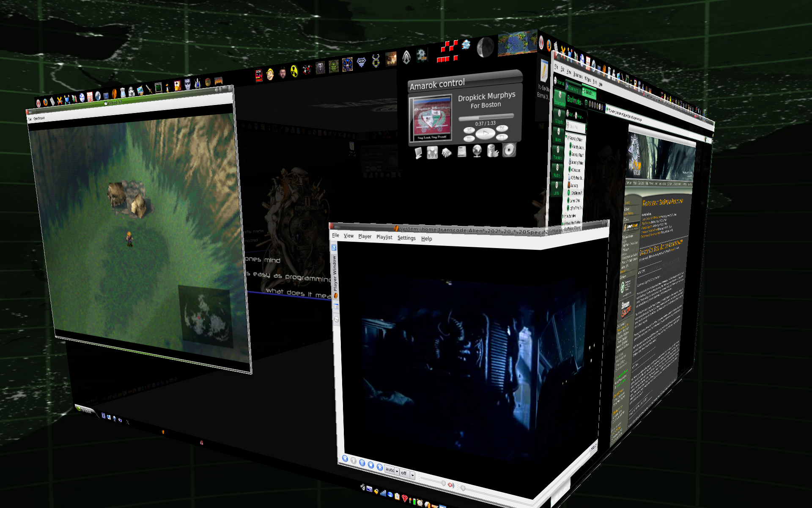The width and height of the screenshot is (812, 508).
Task: Stop playback in Kaffeine player
Action: pyautogui.click(x=371, y=465)
